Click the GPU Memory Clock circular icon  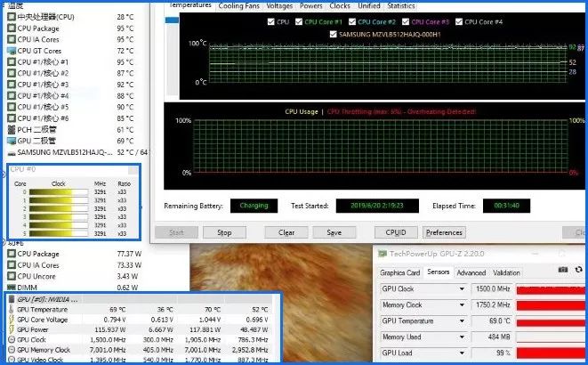12,350
